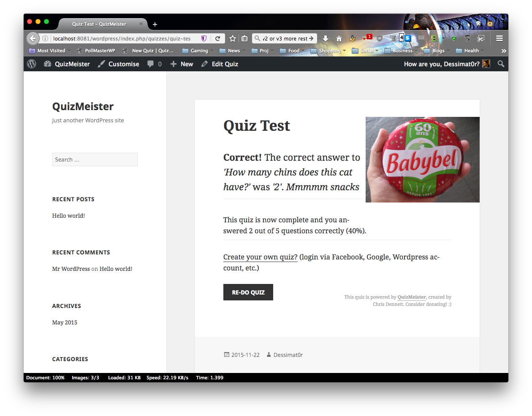The width and height of the screenshot is (532, 416).
Task: Open QuizMeister site menu in admin bar
Action: click(67, 64)
